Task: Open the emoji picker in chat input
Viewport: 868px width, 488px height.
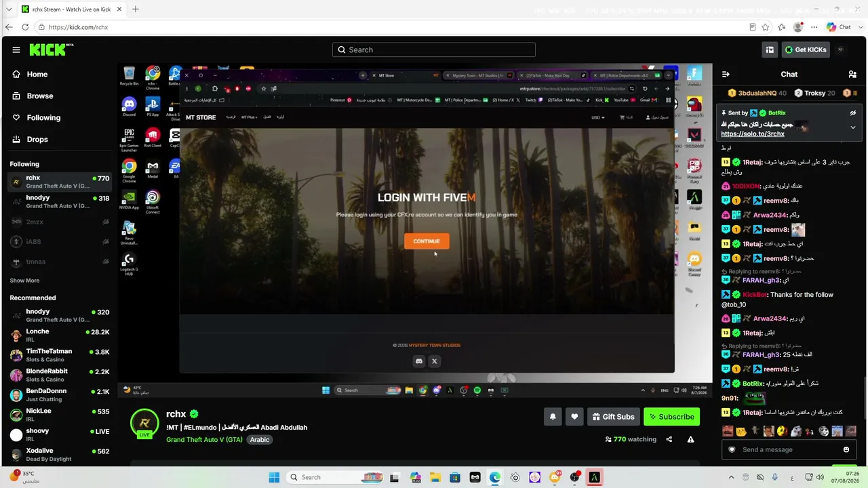Action: coord(846,449)
